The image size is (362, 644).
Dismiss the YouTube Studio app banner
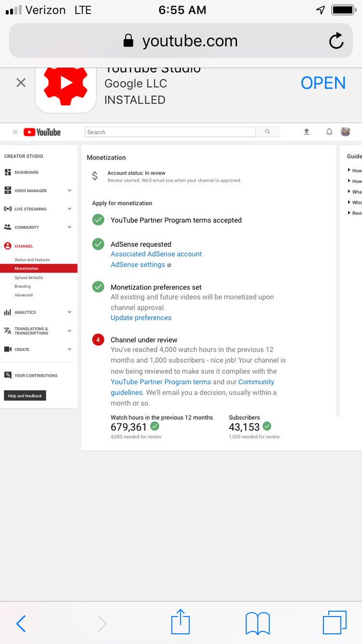click(21, 83)
